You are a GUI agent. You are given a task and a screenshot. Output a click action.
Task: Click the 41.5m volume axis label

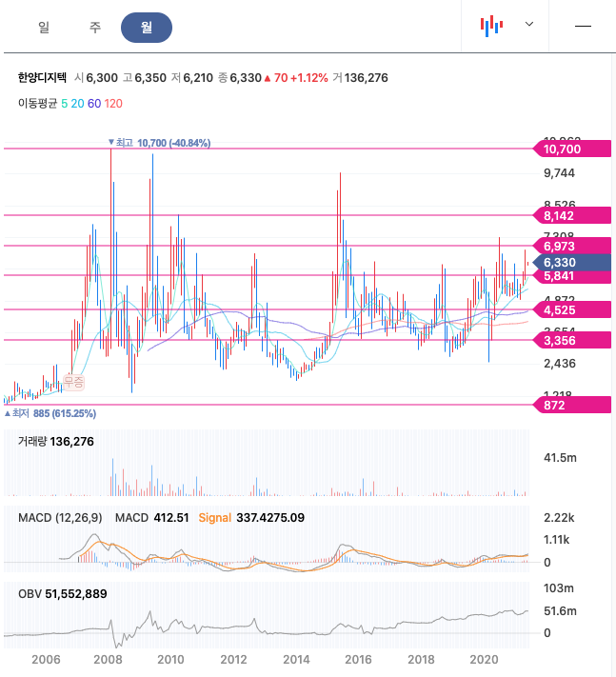(x=560, y=458)
